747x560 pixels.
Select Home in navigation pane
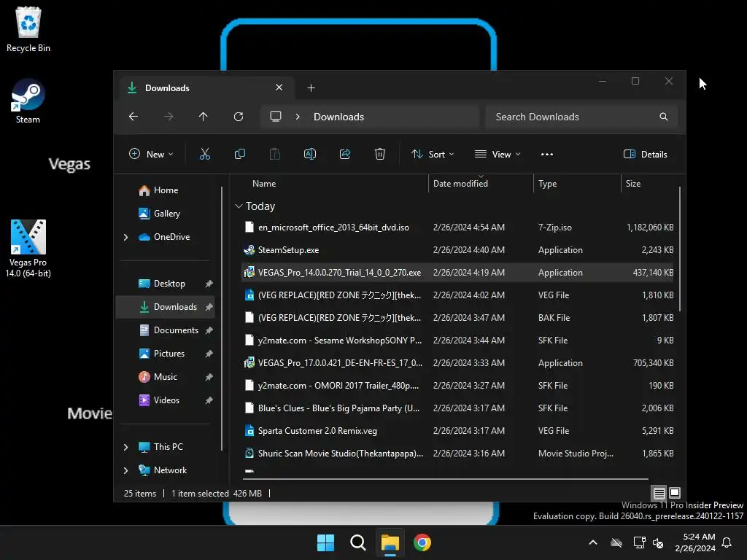[166, 190]
